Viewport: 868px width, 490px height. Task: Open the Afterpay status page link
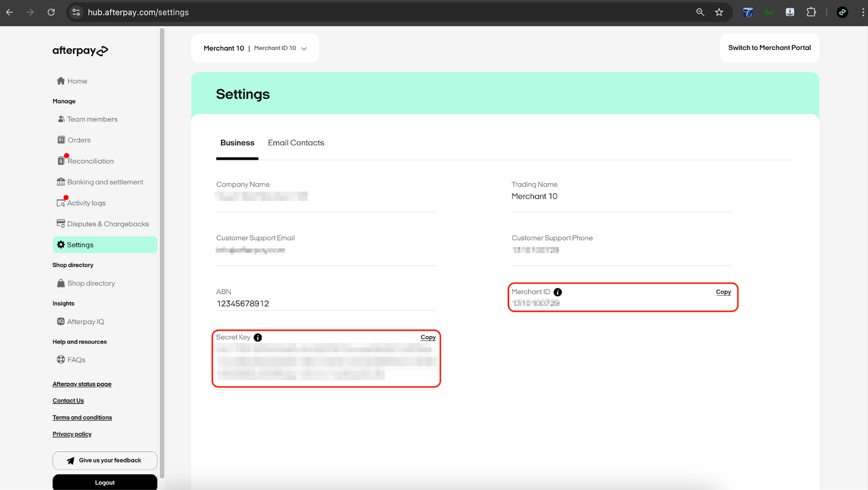coord(82,384)
